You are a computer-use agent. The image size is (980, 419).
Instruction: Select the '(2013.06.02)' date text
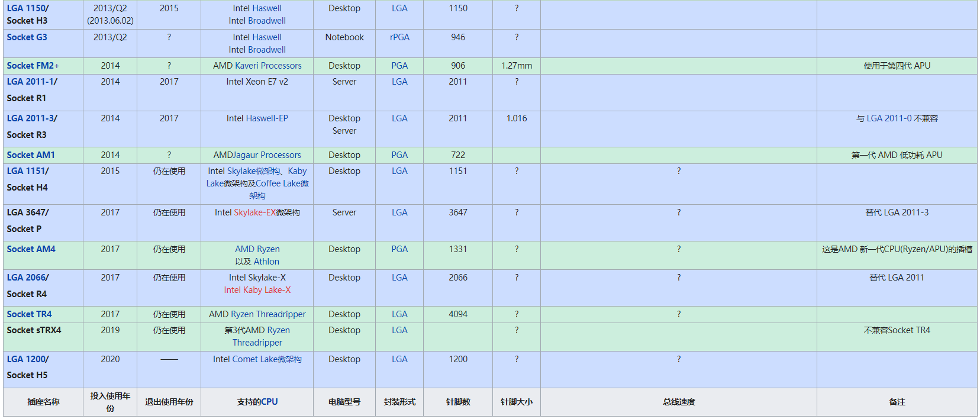[x=110, y=21]
